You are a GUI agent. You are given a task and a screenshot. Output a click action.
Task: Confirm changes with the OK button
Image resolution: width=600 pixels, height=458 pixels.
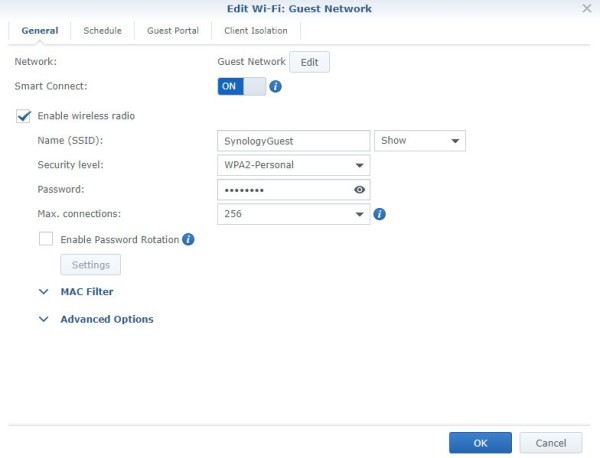pos(480,443)
